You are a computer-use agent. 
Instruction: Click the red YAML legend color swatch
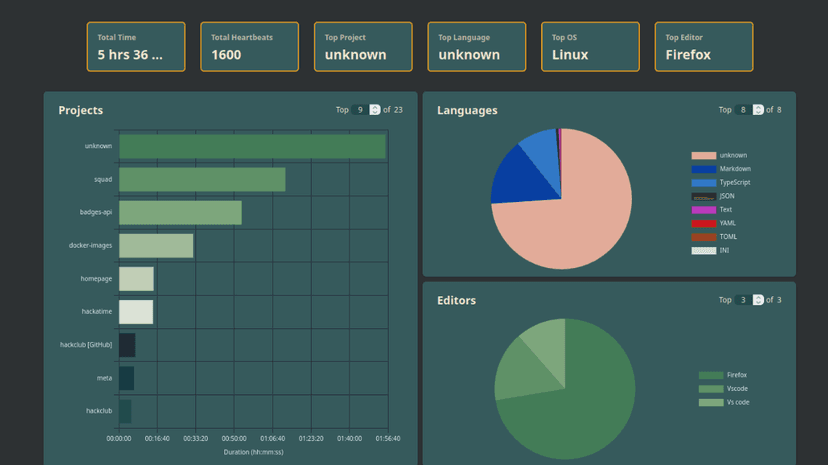(703, 223)
